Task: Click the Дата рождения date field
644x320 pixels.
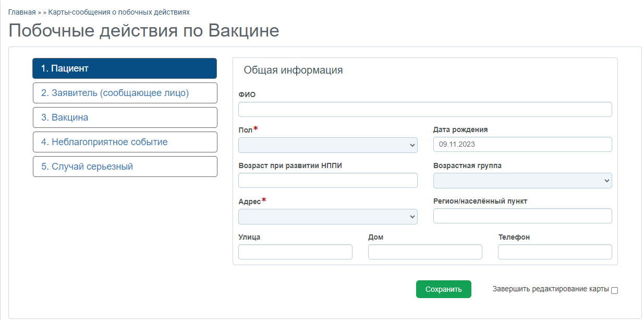Action: click(x=522, y=145)
